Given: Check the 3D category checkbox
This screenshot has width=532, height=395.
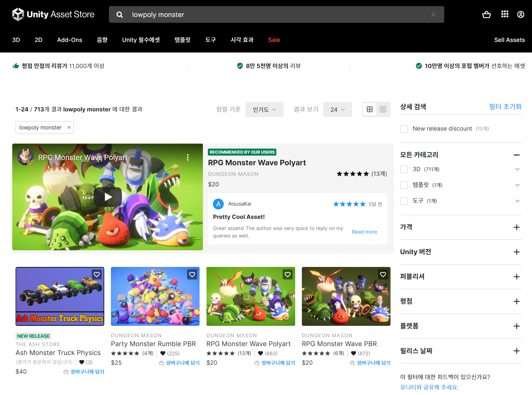Looking at the screenshot, I should click(404, 169).
